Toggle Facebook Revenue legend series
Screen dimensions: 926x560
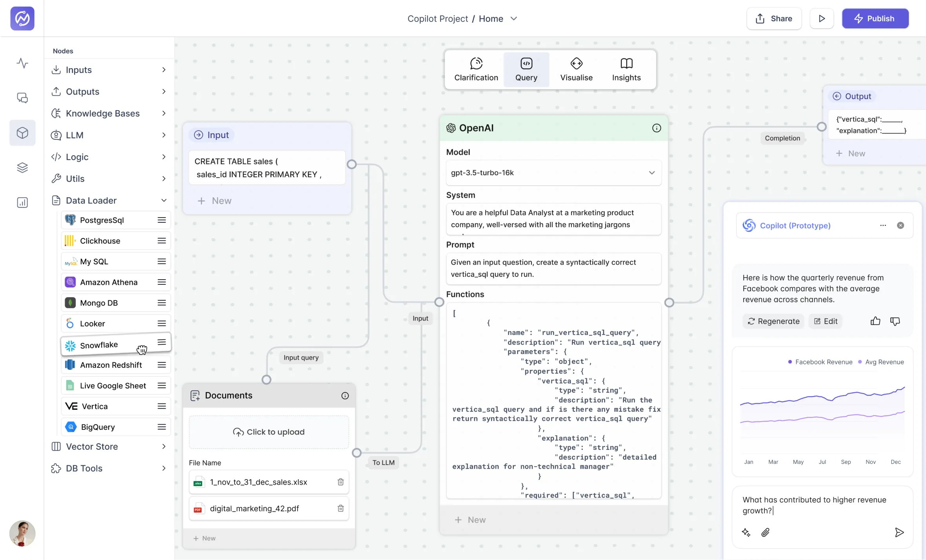(823, 362)
